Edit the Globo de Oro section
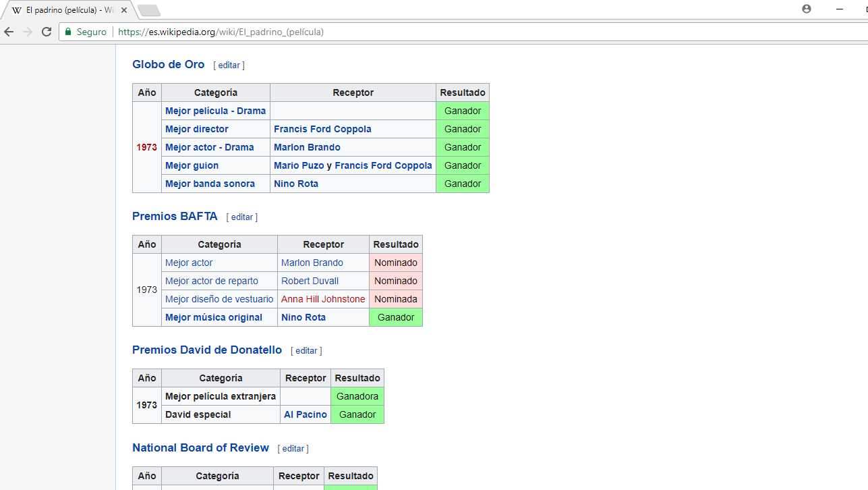Image resolution: width=868 pixels, height=490 pixels. pyautogui.click(x=229, y=65)
